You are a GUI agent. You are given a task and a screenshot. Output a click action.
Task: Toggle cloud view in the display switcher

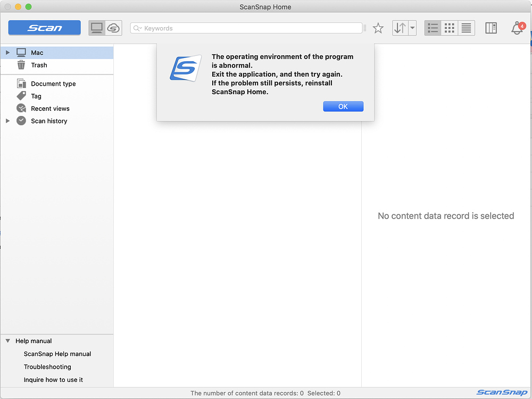pyautogui.click(x=112, y=28)
